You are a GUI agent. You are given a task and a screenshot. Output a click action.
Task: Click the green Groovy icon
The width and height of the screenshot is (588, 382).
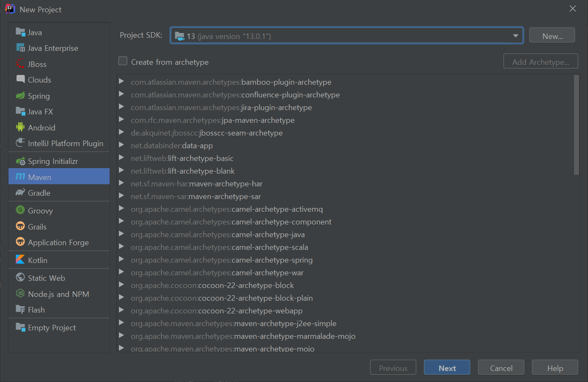point(20,210)
